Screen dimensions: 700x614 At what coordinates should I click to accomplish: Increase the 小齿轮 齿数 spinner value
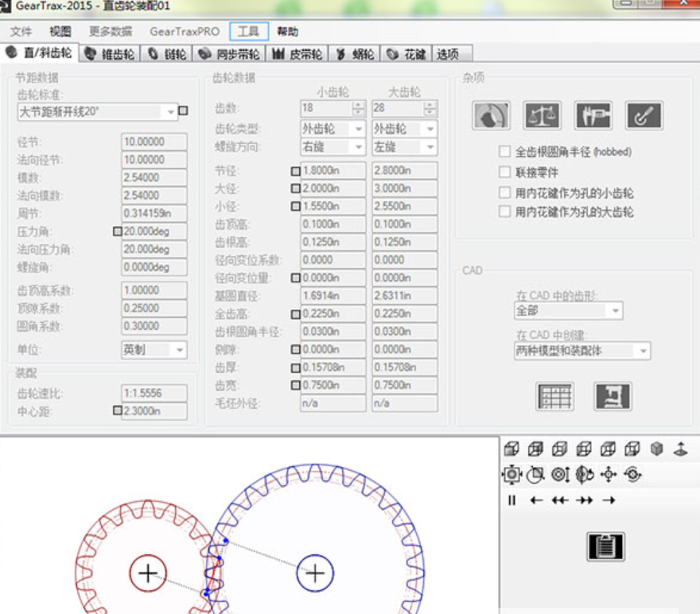tap(358, 105)
